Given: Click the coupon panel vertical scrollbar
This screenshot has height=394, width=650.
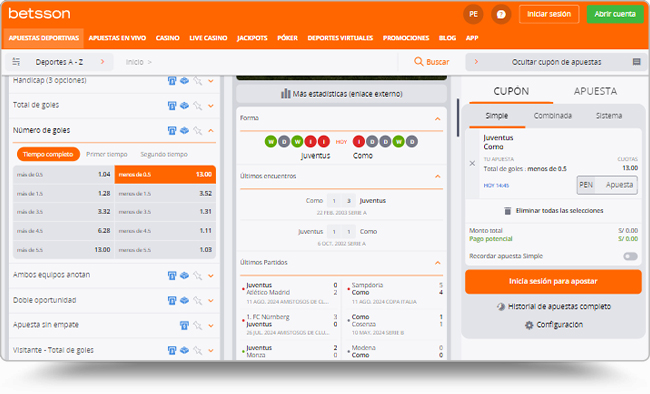Looking at the screenshot, I should [x=458, y=118].
